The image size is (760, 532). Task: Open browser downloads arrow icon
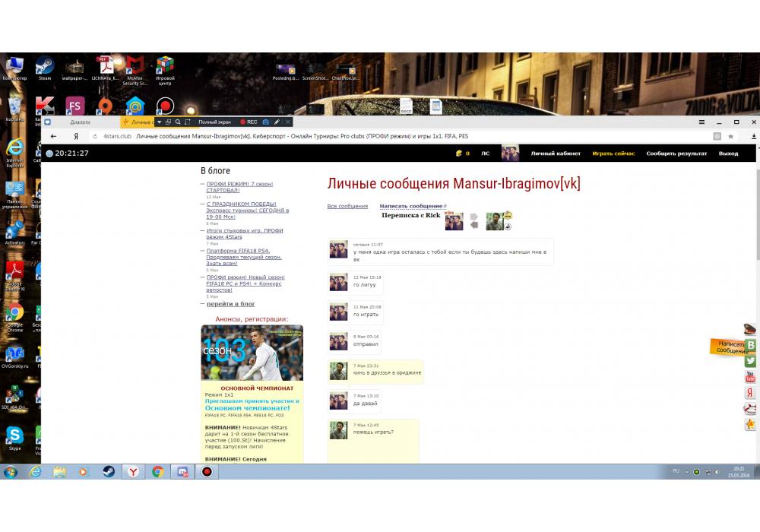point(754,137)
